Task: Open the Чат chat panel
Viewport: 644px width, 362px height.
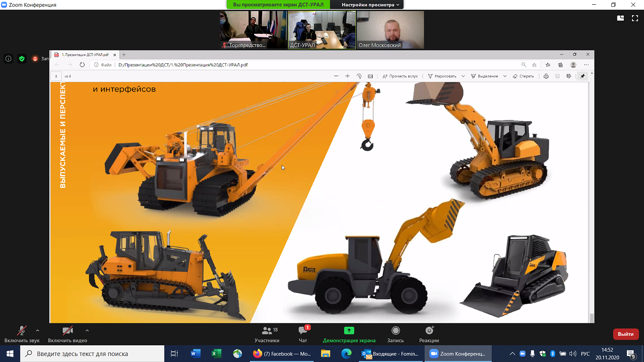Action: pyautogui.click(x=303, y=334)
